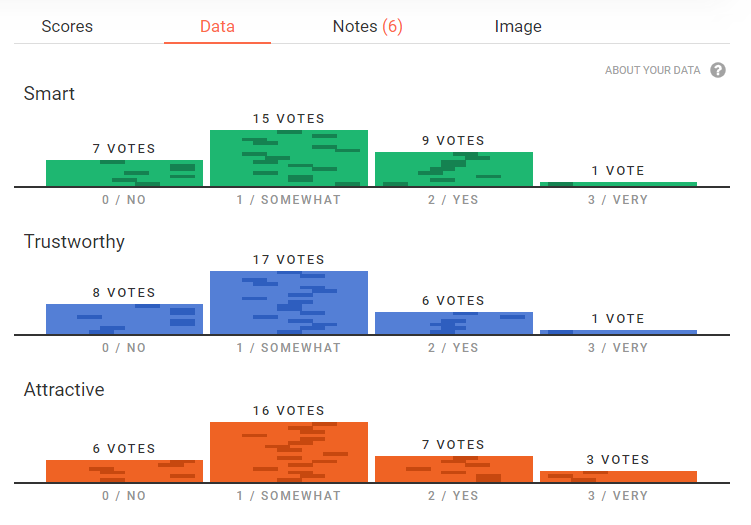This screenshot has height=525, width=751.
Task: Select the Trustworthy 8 votes No bar
Action: point(124,319)
